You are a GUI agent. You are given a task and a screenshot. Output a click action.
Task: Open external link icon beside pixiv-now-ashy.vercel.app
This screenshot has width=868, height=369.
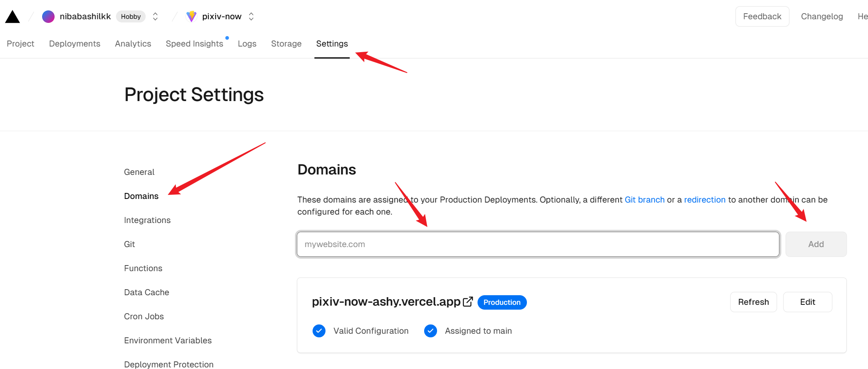click(468, 302)
